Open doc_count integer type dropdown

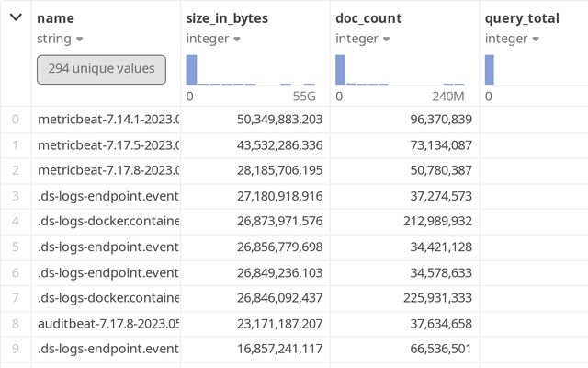point(386,39)
